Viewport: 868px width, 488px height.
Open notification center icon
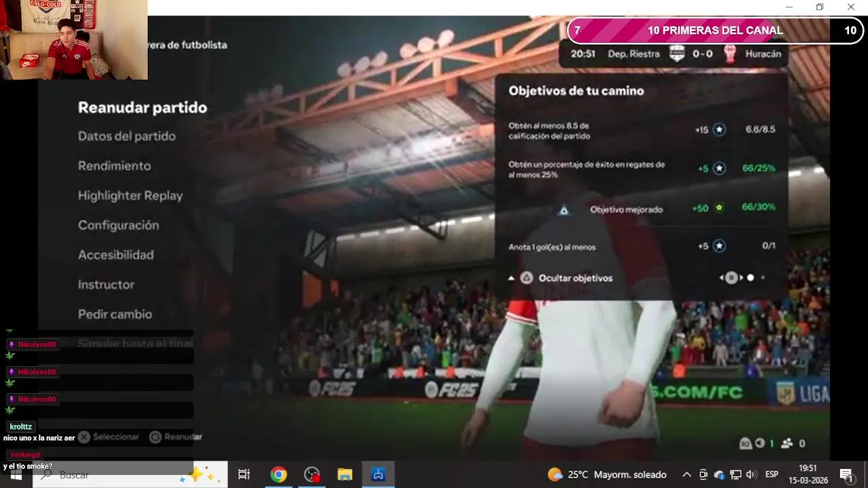click(x=846, y=474)
